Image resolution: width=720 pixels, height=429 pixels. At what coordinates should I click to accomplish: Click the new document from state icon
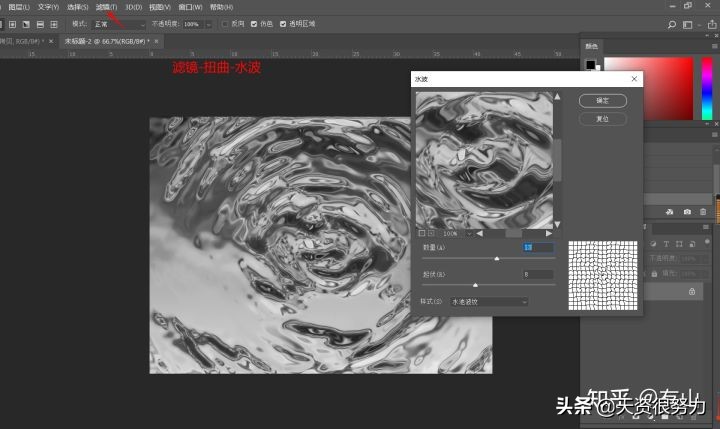coord(669,212)
